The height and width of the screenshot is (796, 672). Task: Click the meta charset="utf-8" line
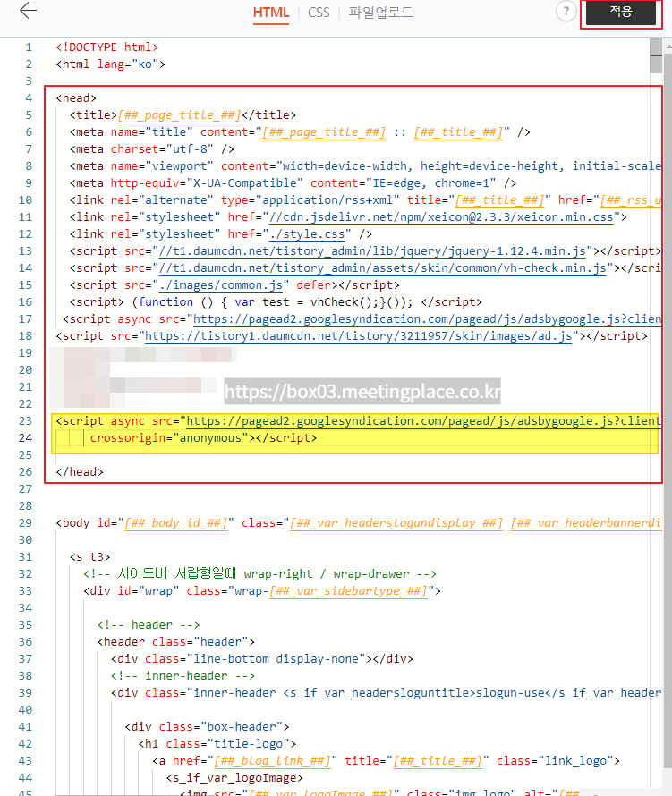pyautogui.click(x=152, y=149)
